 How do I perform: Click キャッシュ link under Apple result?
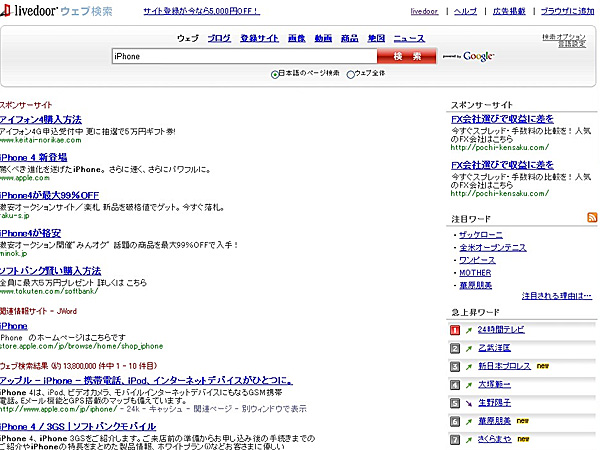[x=165, y=409]
